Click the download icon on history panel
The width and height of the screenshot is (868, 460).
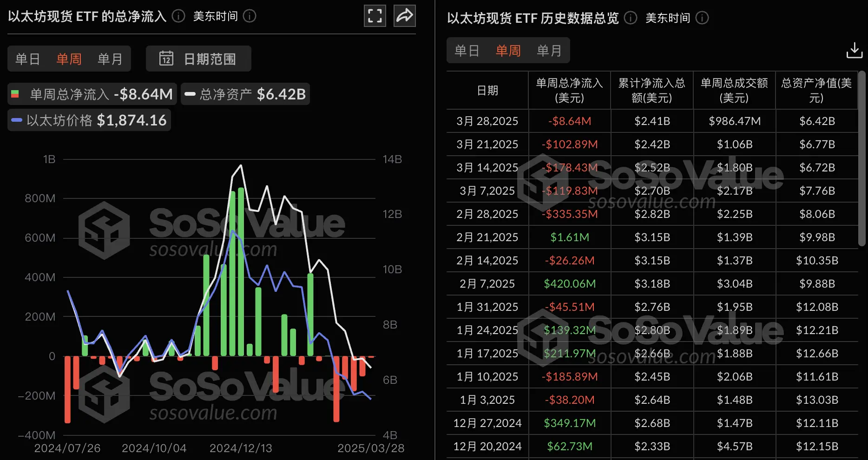click(x=854, y=50)
